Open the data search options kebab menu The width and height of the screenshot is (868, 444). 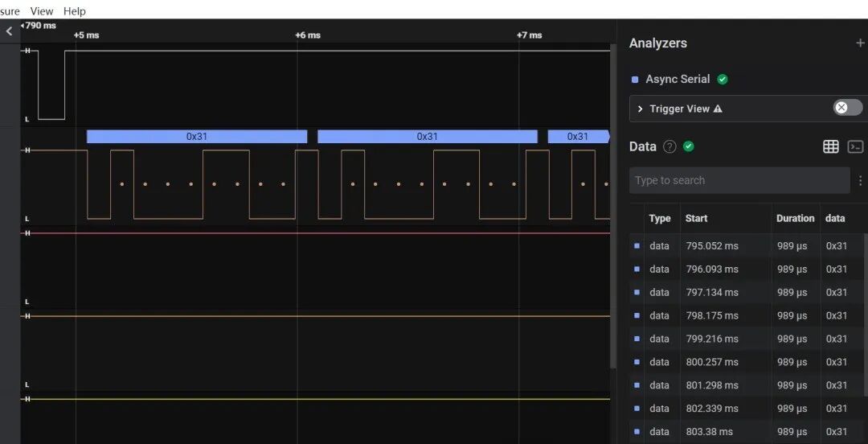pos(860,180)
